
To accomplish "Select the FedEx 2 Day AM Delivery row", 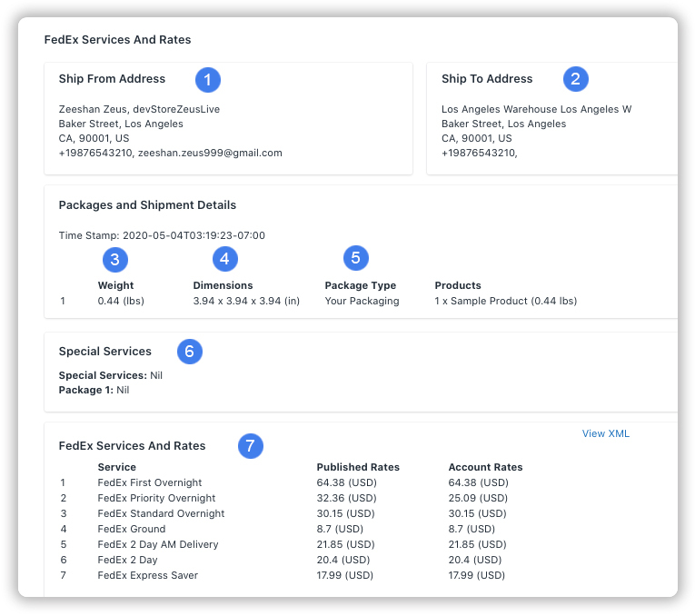I will [284, 544].
